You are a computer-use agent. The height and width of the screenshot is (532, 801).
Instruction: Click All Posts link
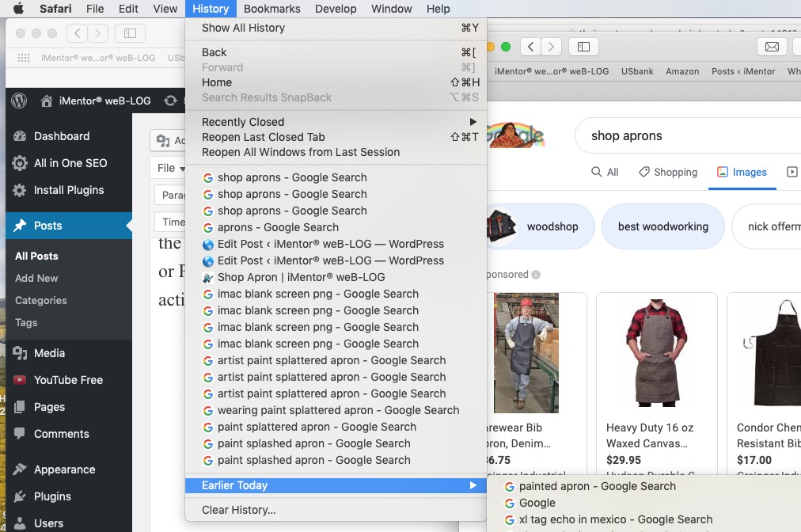pos(36,256)
